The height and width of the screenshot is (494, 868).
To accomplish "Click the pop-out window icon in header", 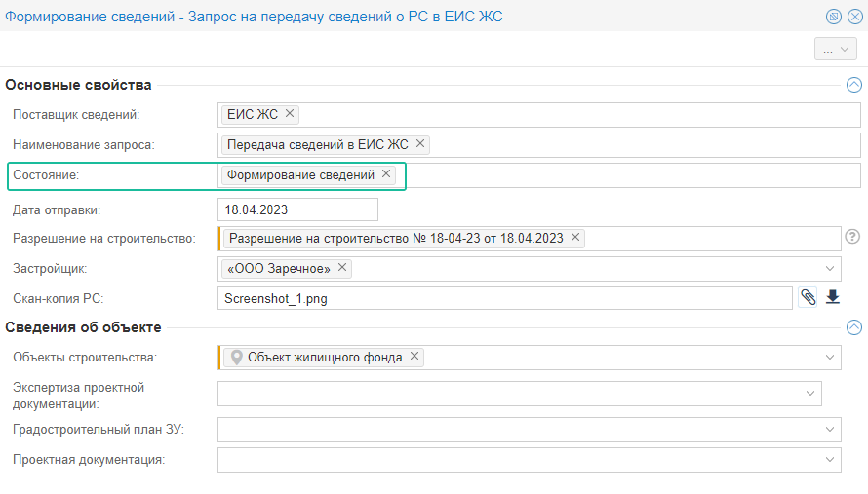I will pyautogui.click(x=834, y=16).
